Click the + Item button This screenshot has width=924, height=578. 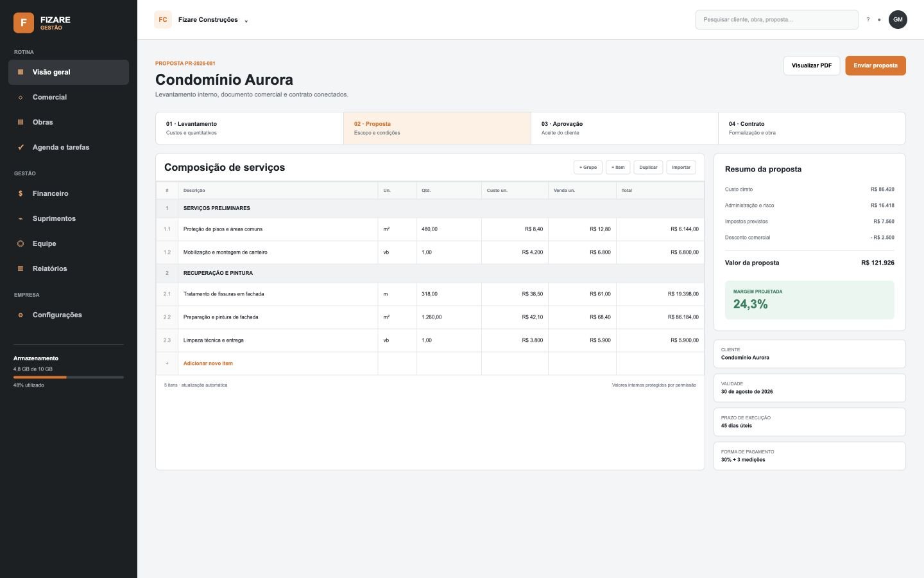pos(618,168)
